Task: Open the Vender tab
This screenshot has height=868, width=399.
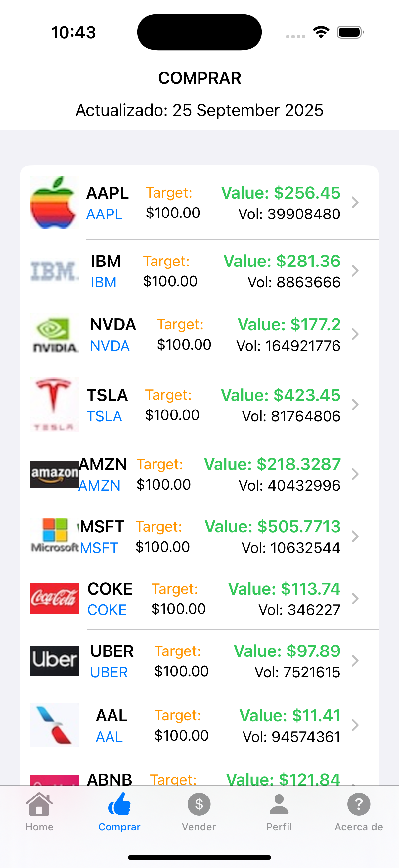Action: click(x=199, y=811)
